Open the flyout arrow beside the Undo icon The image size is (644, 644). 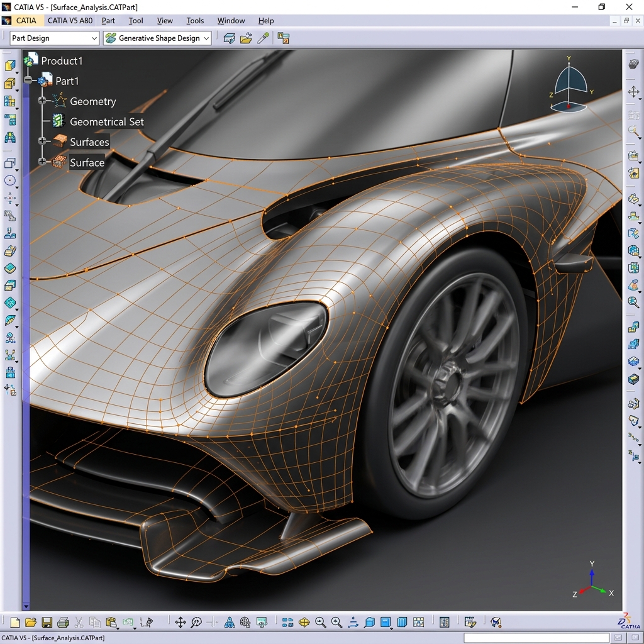135,628
